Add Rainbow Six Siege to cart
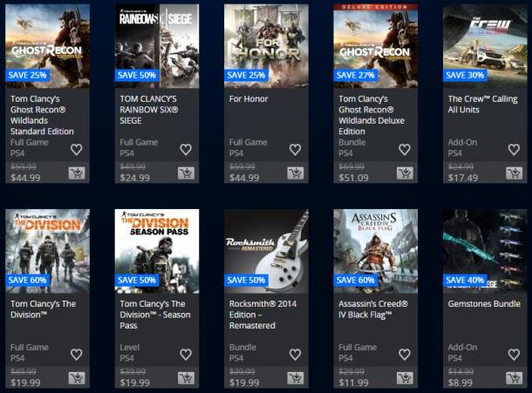Viewport: 532px width, 393px height. (187, 173)
